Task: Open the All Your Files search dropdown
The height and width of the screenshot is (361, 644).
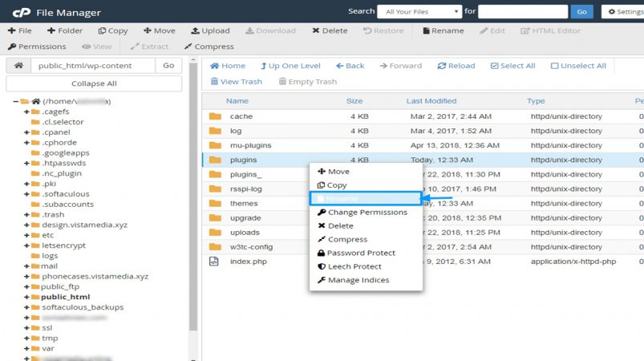Action: tap(419, 11)
